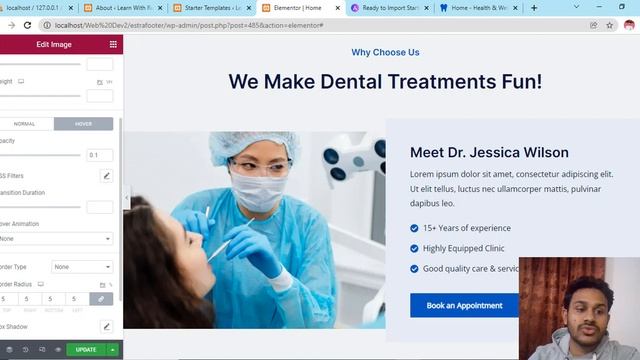This screenshot has height=360, width=640.
Task: Open the Elementor widgets grid menu
Action: (113, 44)
